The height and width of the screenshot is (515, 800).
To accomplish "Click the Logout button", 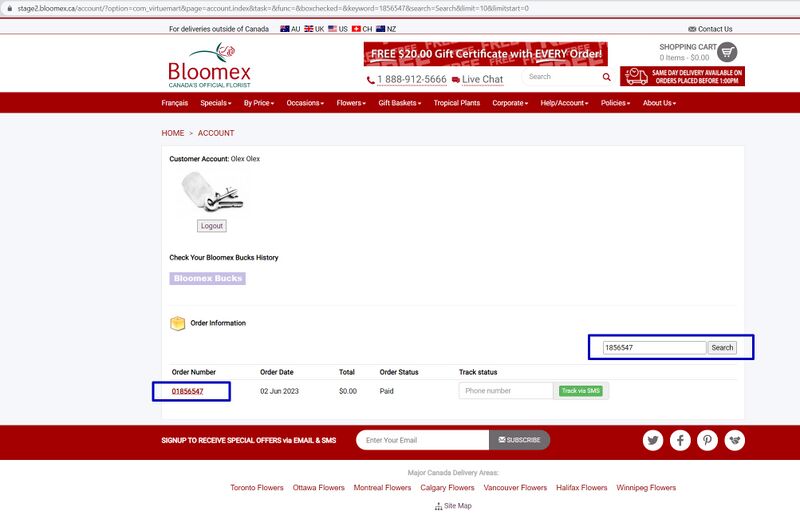I will click(x=212, y=226).
